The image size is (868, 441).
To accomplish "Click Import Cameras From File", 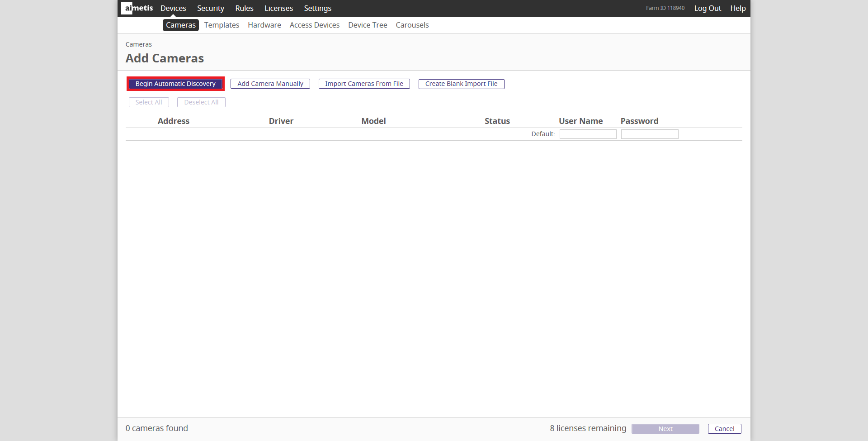I will (x=364, y=84).
